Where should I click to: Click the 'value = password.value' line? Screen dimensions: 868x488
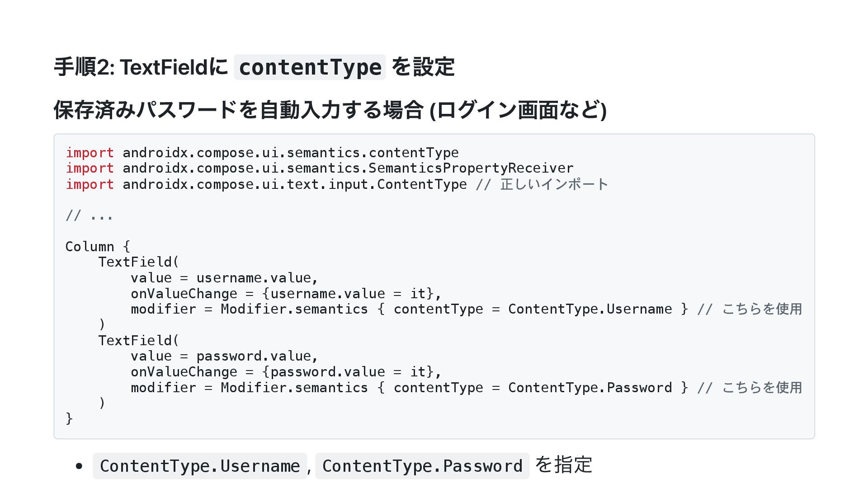coord(224,356)
